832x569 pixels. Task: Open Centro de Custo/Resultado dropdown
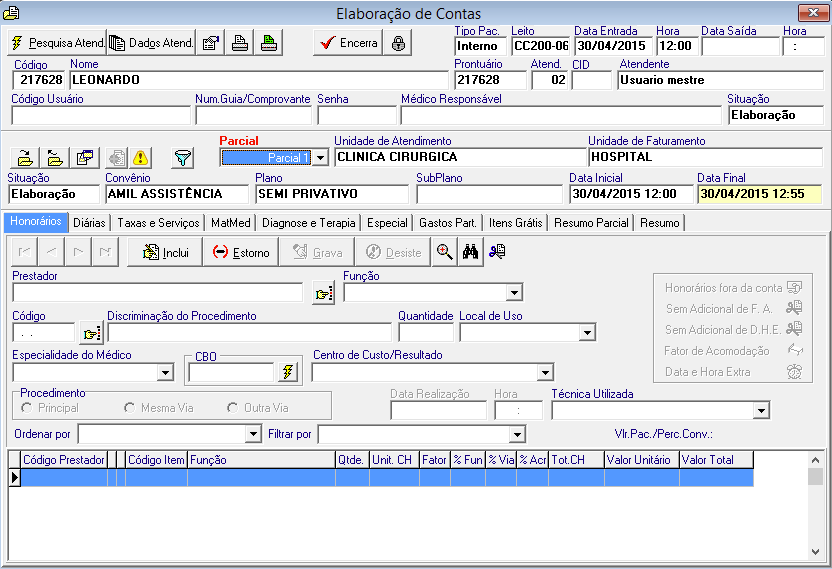point(545,373)
